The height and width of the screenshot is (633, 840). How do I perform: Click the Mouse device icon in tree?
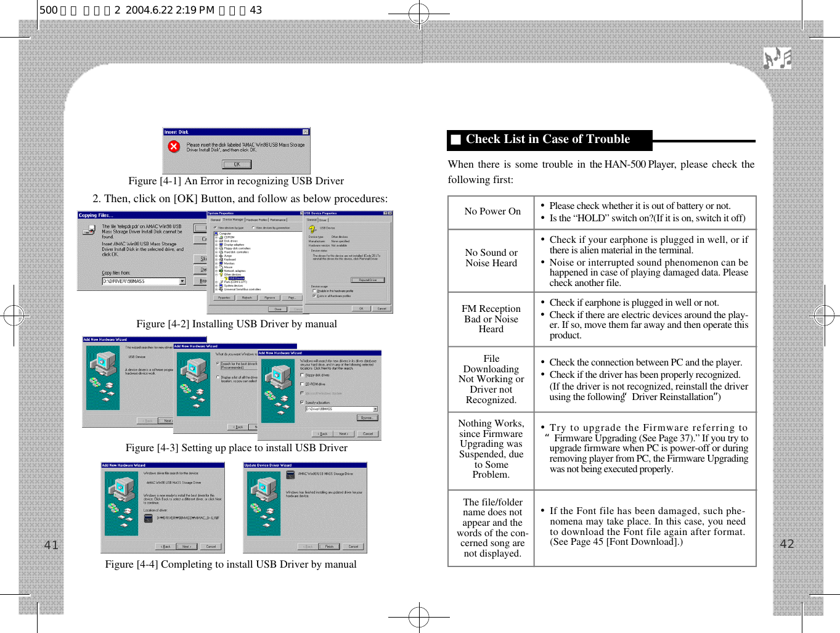[221, 267]
